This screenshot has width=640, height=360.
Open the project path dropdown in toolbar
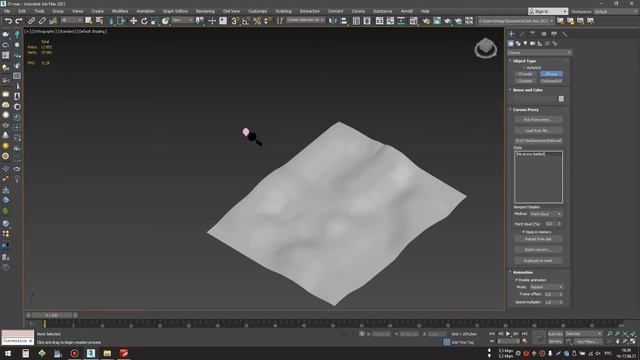(516, 20)
